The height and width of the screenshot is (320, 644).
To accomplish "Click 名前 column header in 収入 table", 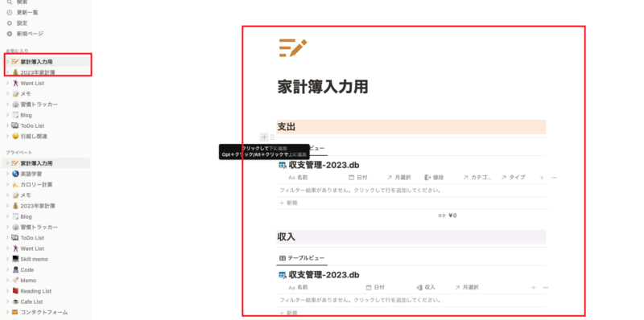I will (x=298, y=288).
